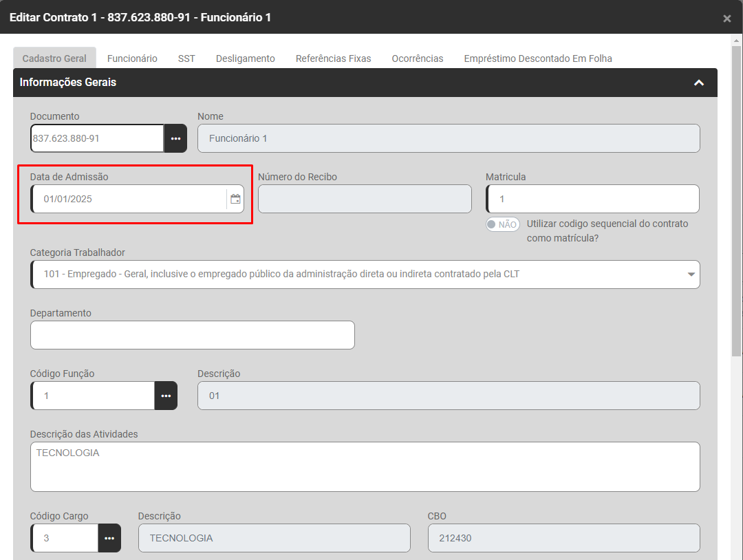Click the Matricula input field

592,199
